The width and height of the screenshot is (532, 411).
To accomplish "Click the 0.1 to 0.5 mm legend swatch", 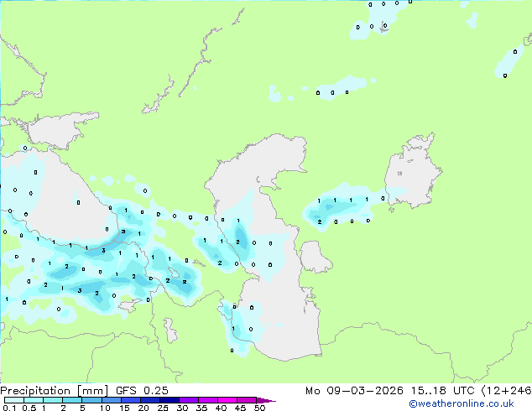I will pos(14,400).
